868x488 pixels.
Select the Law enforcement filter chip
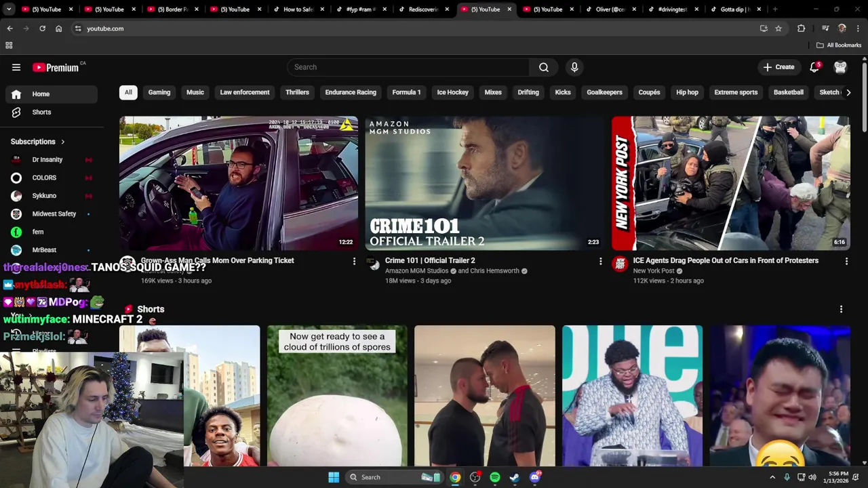pyautogui.click(x=245, y=92)
